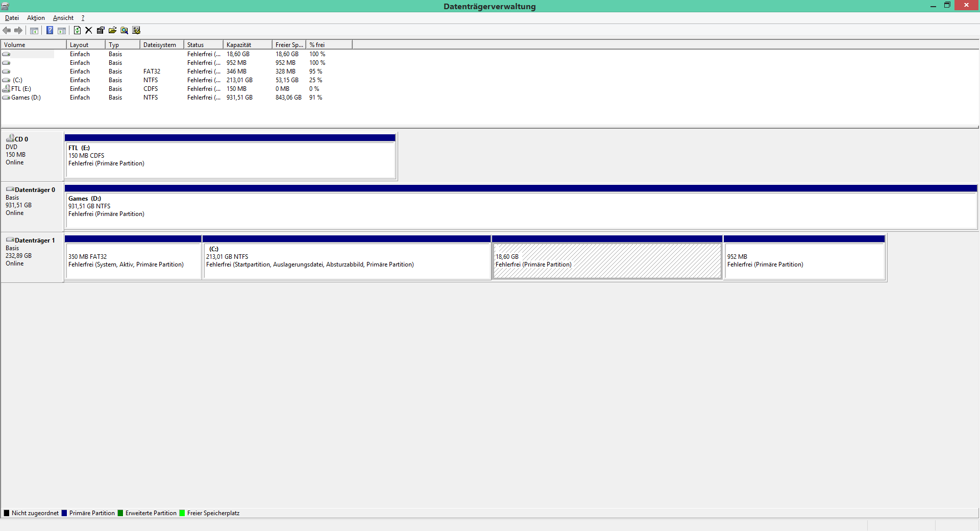Screen dimensions: 980x531
Task: Click the magnifier Explore toolbar icon
Action: pyautogui.click(x=124, y=31)
